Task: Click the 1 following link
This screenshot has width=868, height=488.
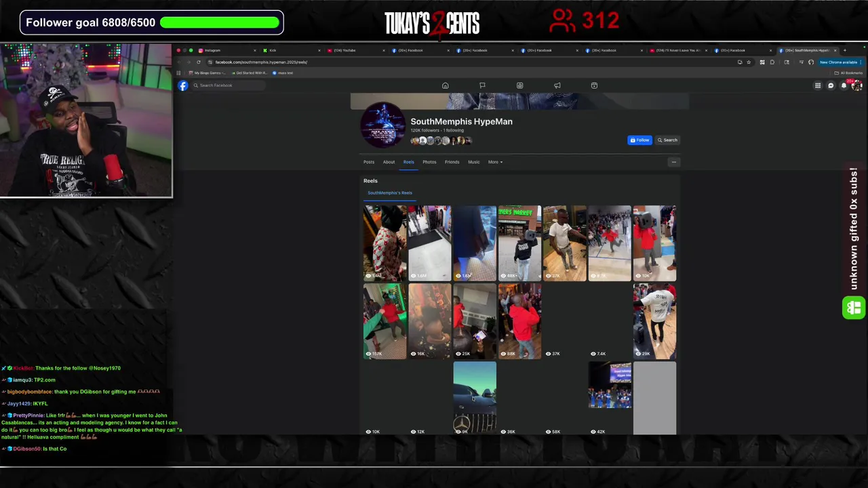Action: [454, 130]
